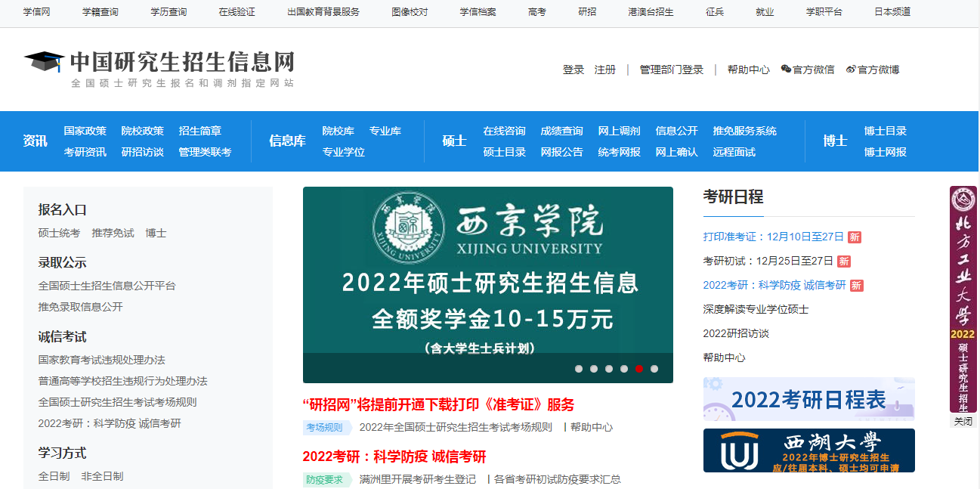
Task: Select 在线验证 in the top bar
Action: (237, 12)
